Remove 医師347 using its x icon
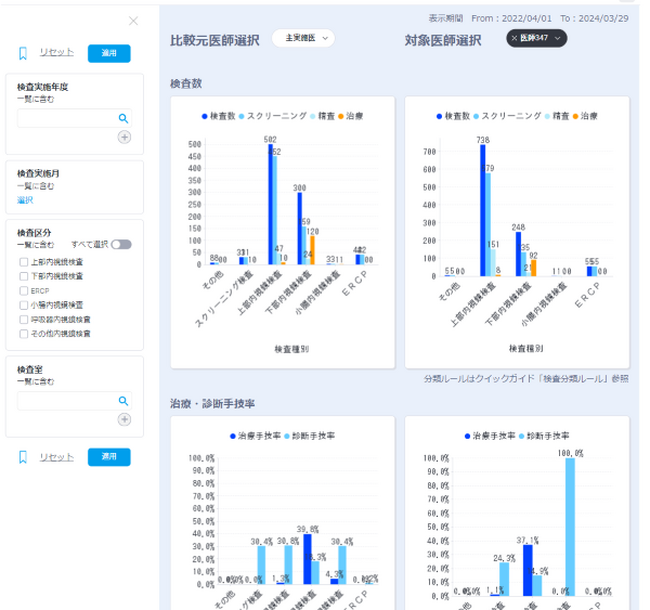 (514, 39)
